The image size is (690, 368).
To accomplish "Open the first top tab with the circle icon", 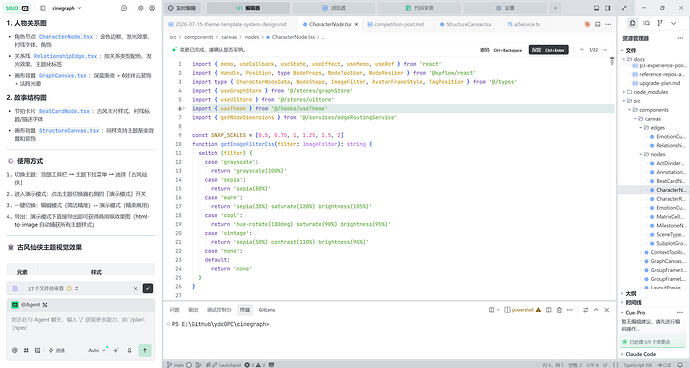I will point(183,8).
